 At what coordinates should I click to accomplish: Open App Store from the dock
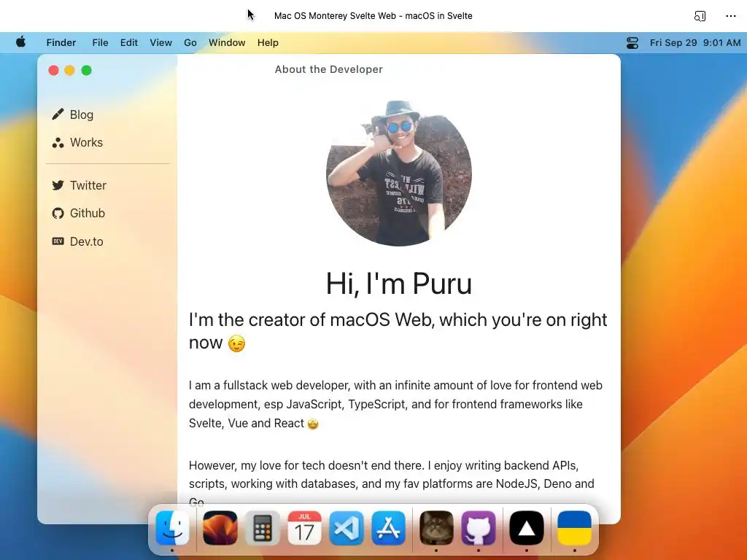(x=388, y=528)
